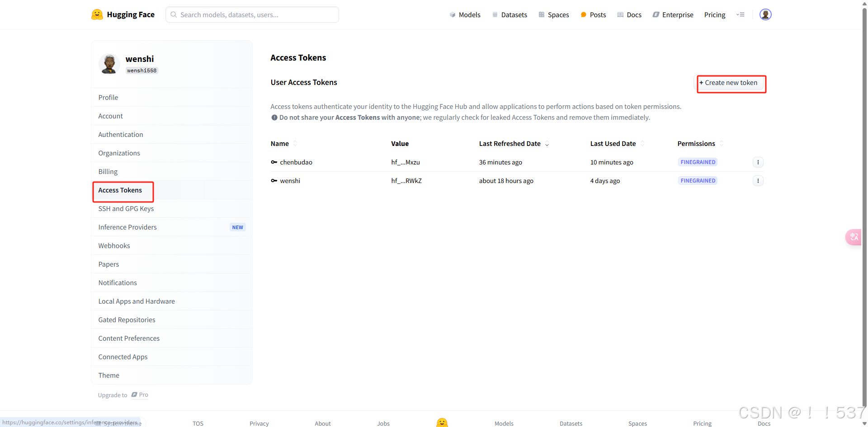The image size is (868, 427).
Task: Open Pricing link in footer
Action: click(702, 423)
